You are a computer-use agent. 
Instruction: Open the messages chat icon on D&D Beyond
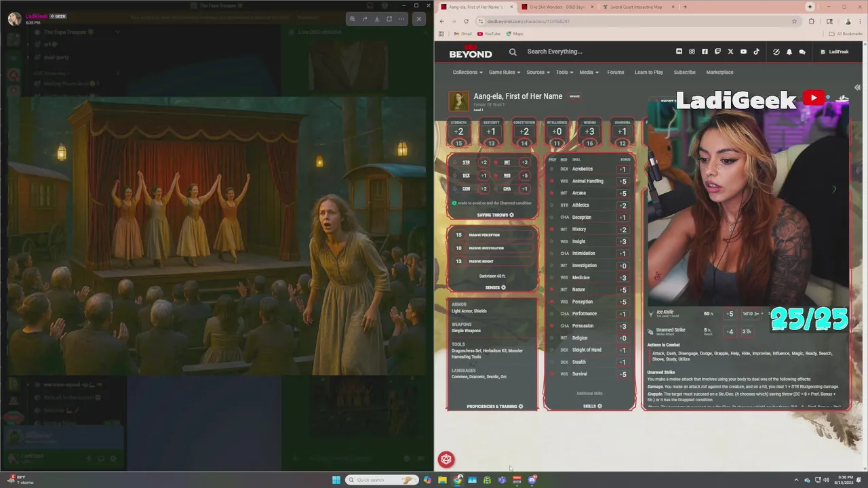pos(802,52)
